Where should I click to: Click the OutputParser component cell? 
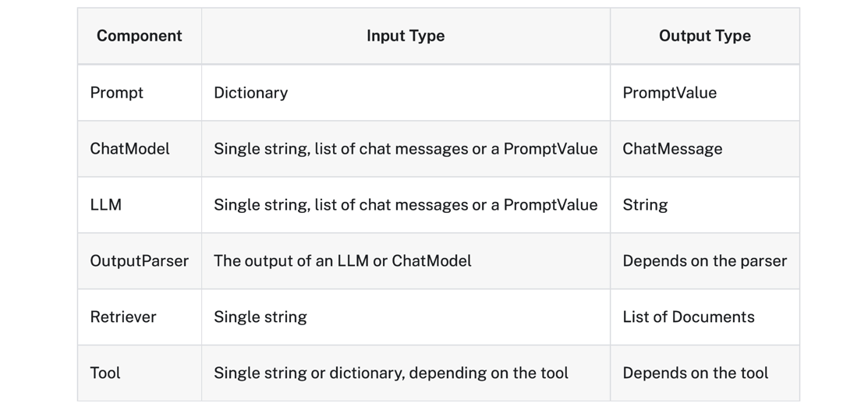pyautogui.click(x=140, y=261)
